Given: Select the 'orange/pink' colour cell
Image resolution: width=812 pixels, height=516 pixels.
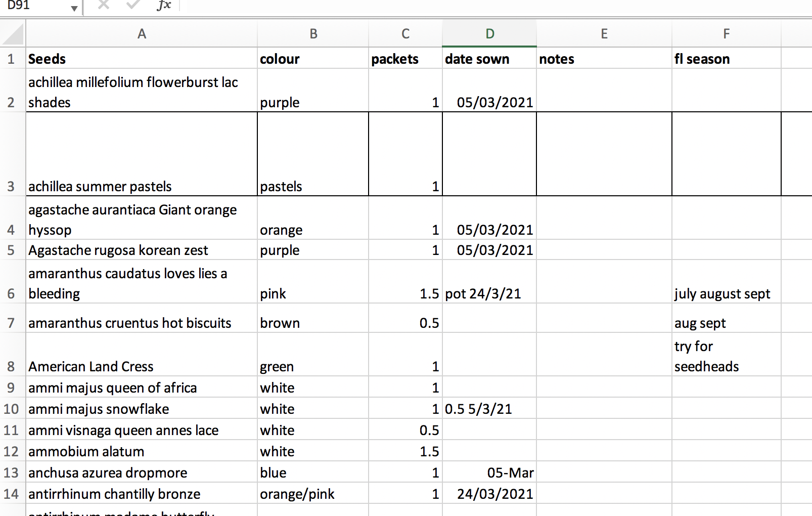Looking at the screenshot, I should click(x=313, y=494).
